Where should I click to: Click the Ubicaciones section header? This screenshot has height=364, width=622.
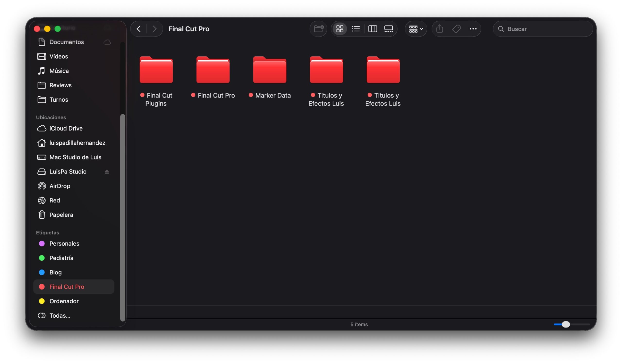[51, 117]
